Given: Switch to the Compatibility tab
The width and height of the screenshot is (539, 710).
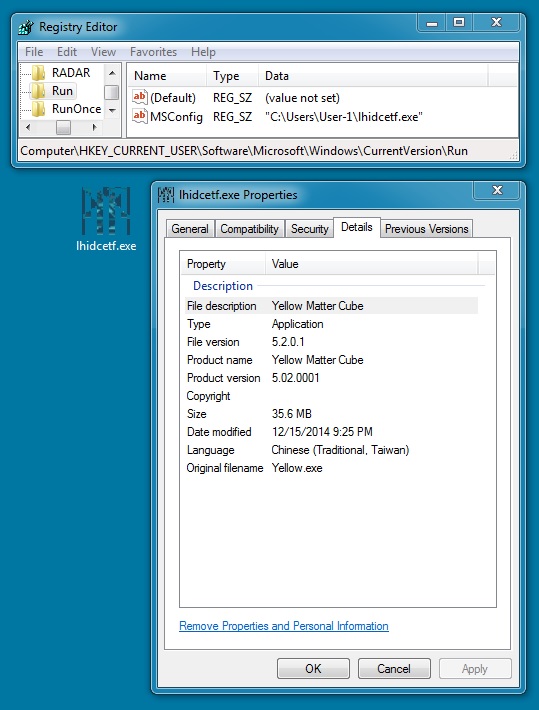Looking at the screenshot, I should tap(250, 229).
